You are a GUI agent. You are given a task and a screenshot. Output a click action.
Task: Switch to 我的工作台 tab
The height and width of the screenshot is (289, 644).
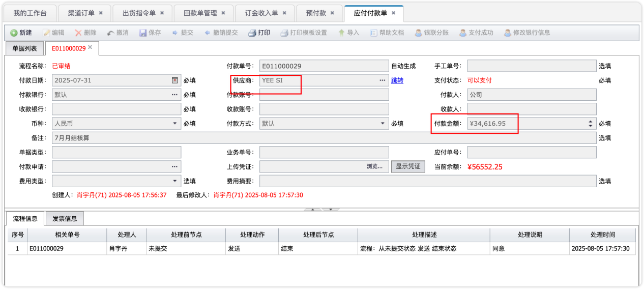click(30, 13)
